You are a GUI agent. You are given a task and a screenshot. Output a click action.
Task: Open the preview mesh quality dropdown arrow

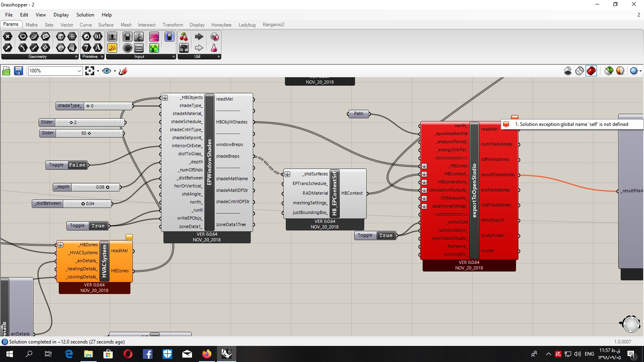[x=640, y=71]
